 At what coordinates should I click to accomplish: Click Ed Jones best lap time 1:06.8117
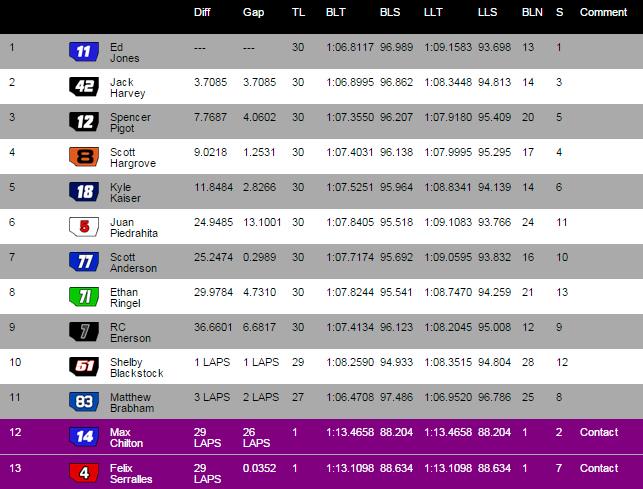350,48
